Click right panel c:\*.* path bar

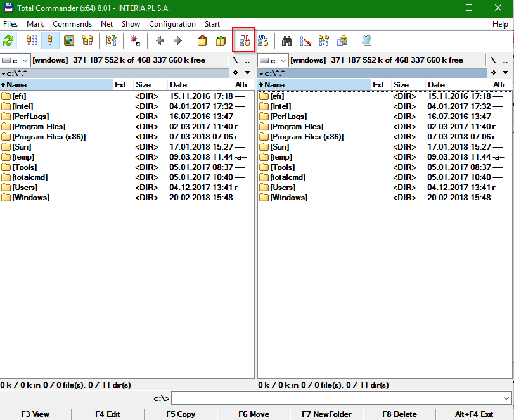coord(373,73)
